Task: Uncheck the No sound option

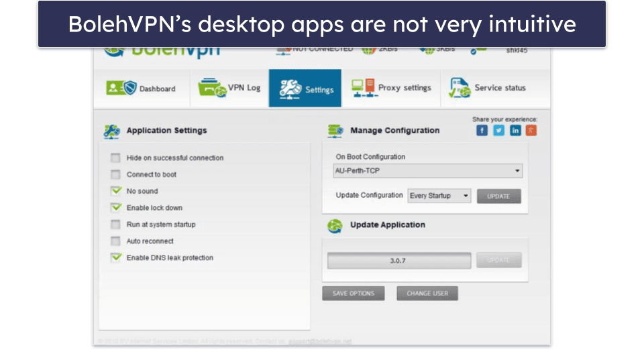Action: coord(116,191)
